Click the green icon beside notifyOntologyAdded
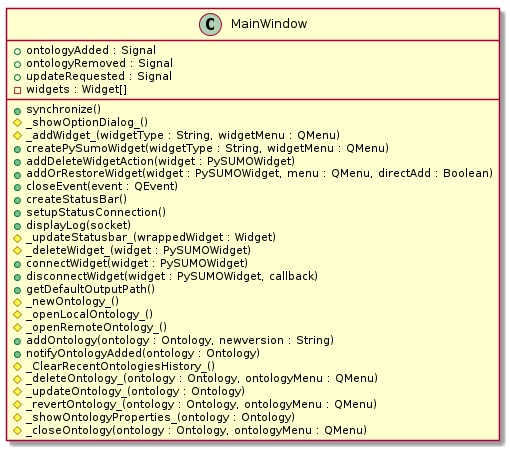The image size is (510, 451). (x=17, y=354)
